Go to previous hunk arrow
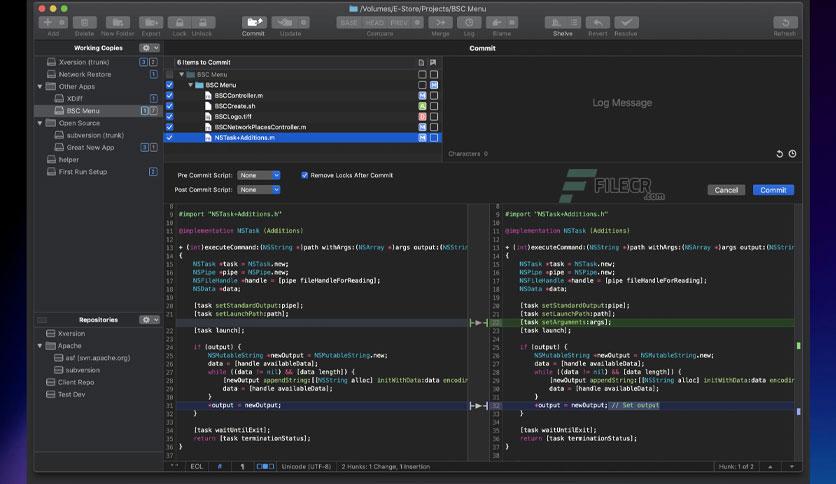Viewport: 836px width, 484px height. click(x=770, y=466)
